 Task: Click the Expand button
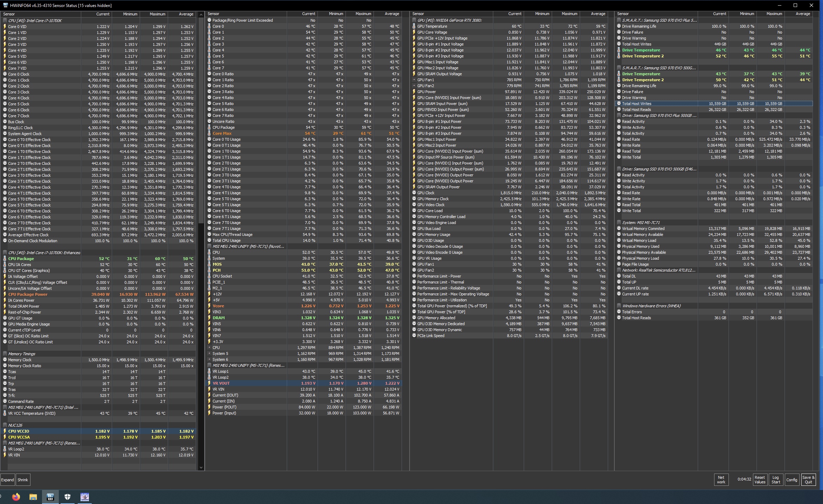7,480
